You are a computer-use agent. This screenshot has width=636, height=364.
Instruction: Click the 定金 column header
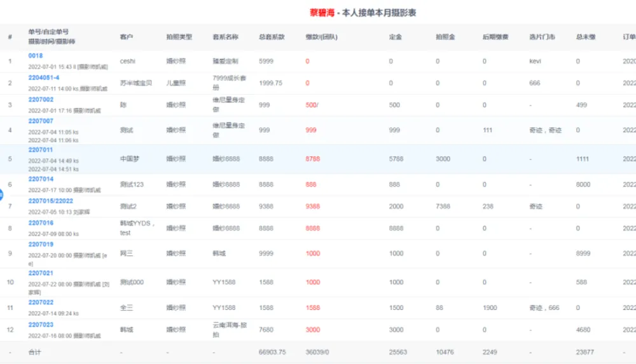[395, 37]
